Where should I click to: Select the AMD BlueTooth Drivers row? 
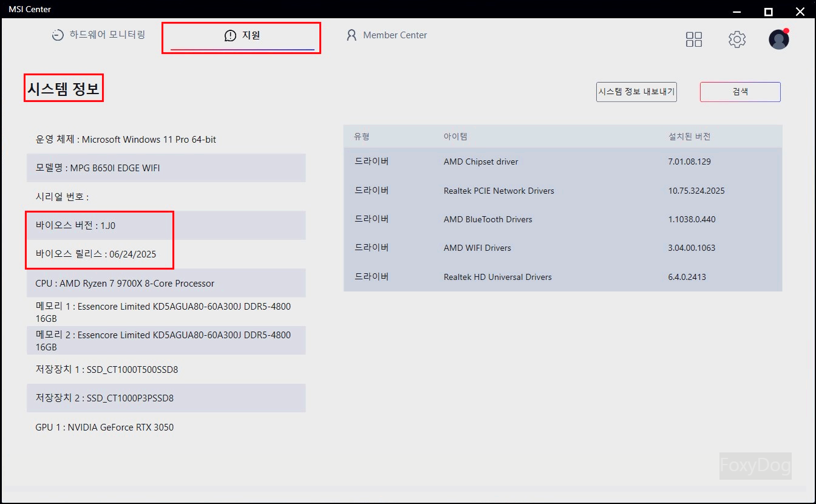(563, 219)
